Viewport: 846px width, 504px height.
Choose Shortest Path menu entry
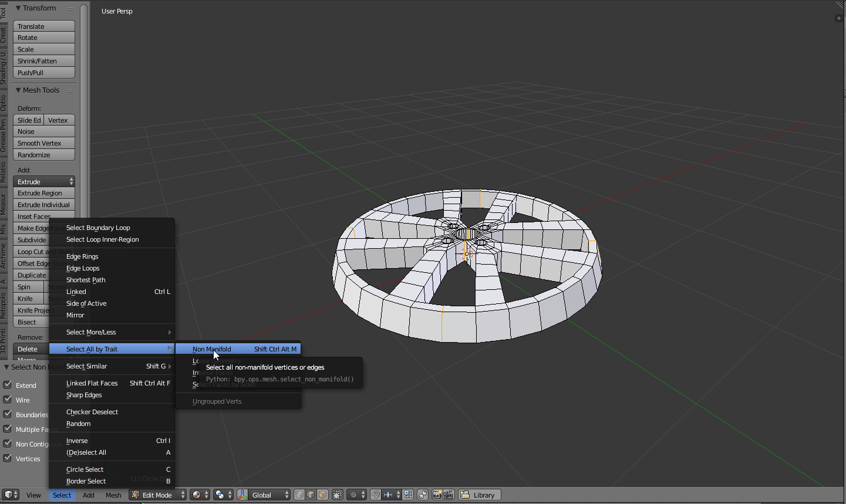click(x=112, y=280)
